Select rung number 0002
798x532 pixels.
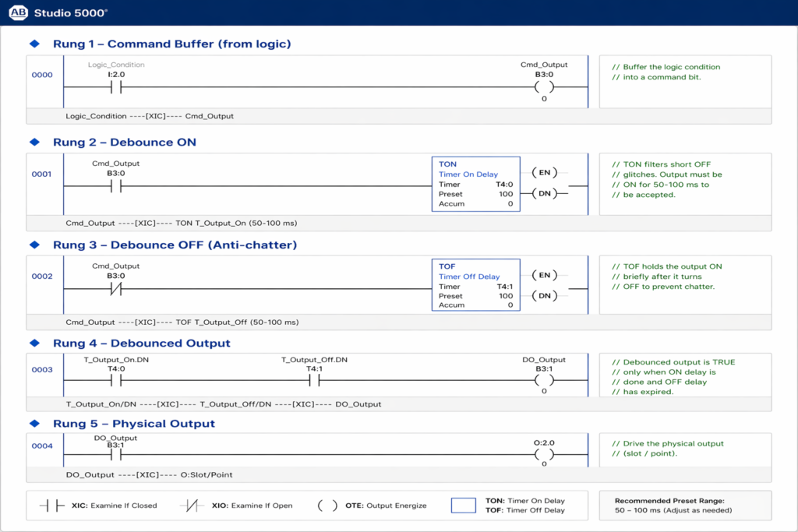[x=42, y=277]
